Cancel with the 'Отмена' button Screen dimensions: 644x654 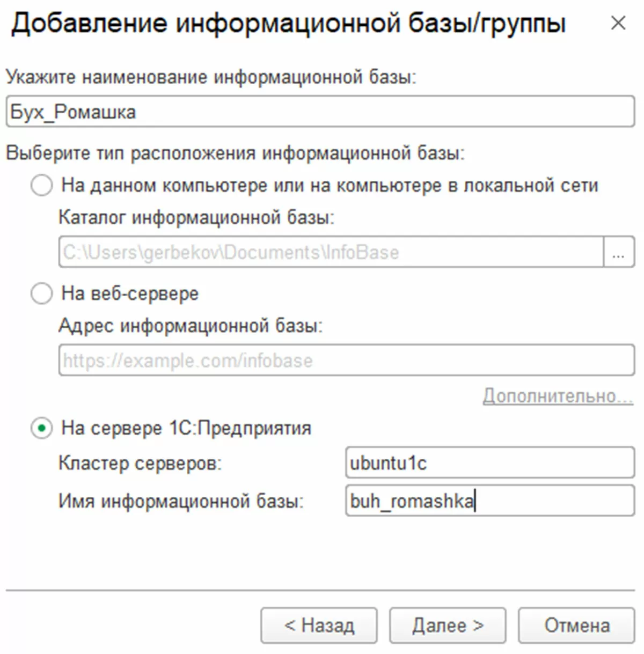[x=576, y=626]
